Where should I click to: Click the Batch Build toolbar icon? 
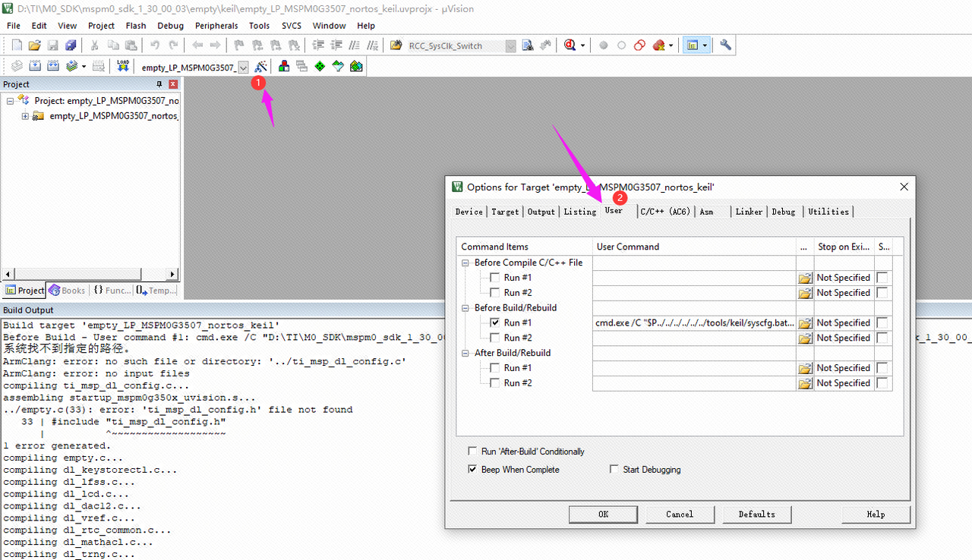(71, 66)
